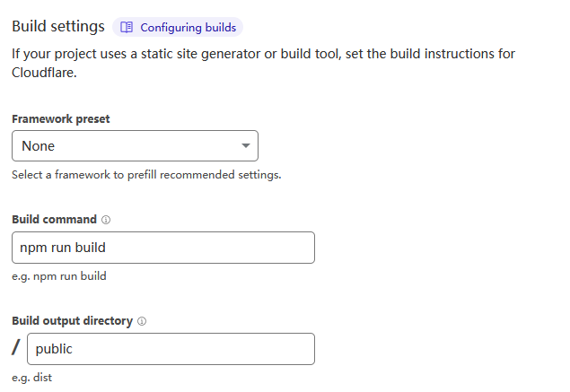The height and width of the screenshot is (392, 570).
Task: Click the 'e.g. dist' hint text
Action: coord(32,378)
